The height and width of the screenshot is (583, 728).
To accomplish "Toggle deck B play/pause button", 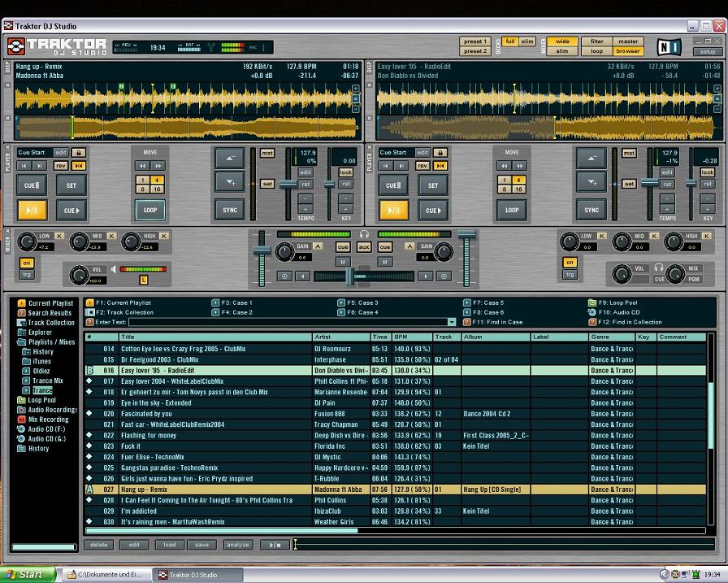I will [394, 210].
